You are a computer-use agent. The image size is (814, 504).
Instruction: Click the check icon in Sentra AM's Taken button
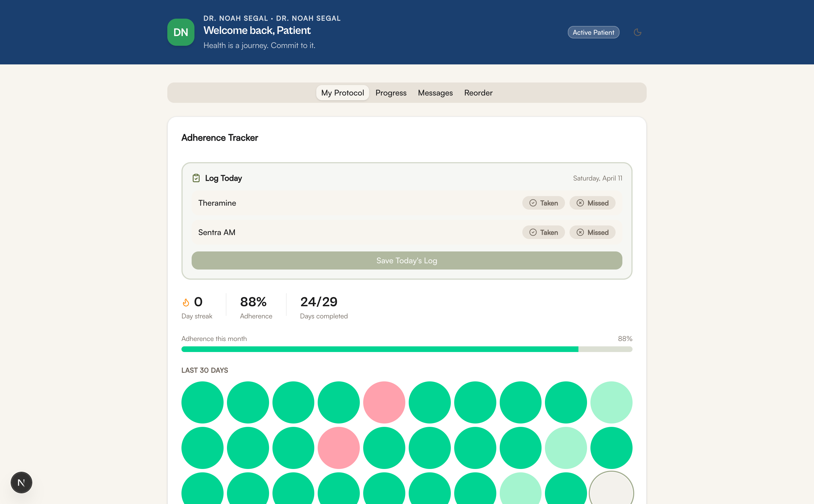click(533, 232)
